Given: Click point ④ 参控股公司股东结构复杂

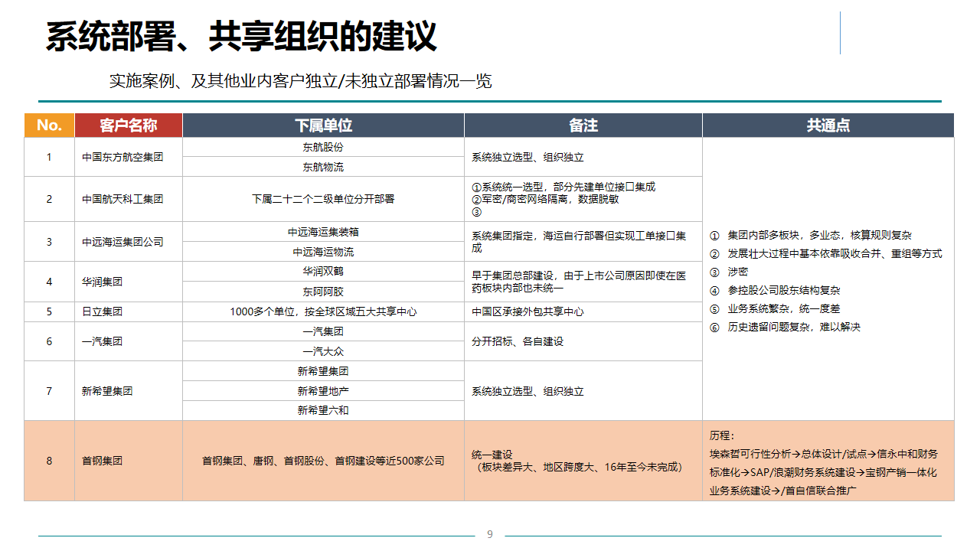Looking at the screenshot, I should coord(776,291).
